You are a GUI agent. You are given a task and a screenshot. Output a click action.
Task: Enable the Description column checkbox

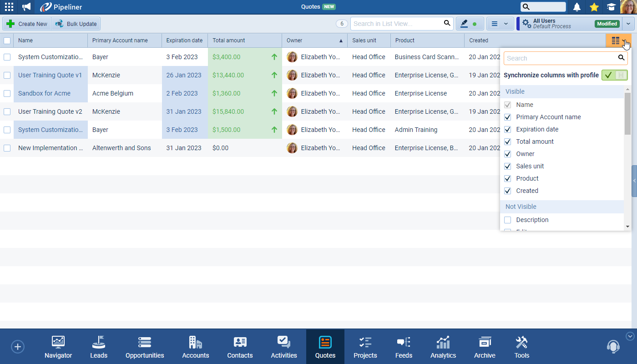point(508,220)
